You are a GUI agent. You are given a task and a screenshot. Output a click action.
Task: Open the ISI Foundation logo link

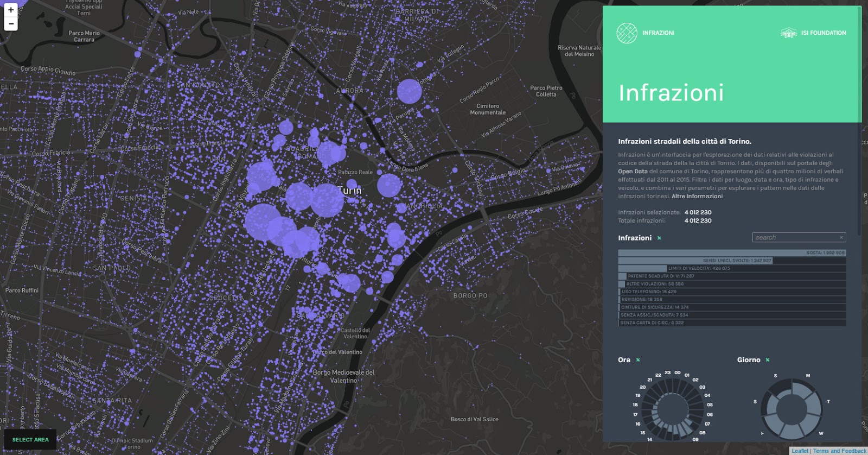813,33
